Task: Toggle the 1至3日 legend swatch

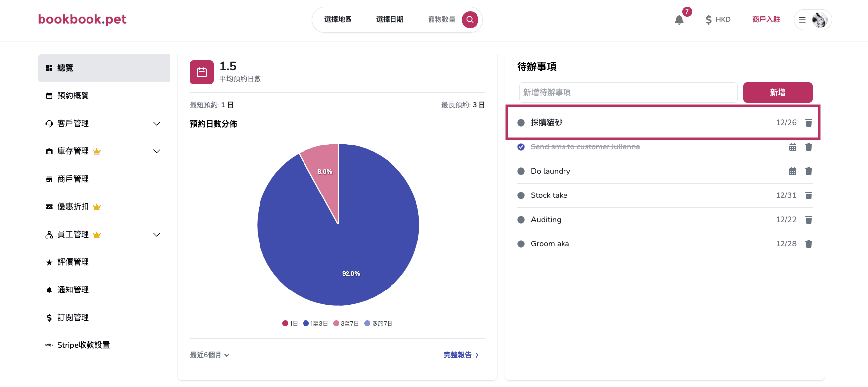Action: pyautogui.click(x=306, y=324)
